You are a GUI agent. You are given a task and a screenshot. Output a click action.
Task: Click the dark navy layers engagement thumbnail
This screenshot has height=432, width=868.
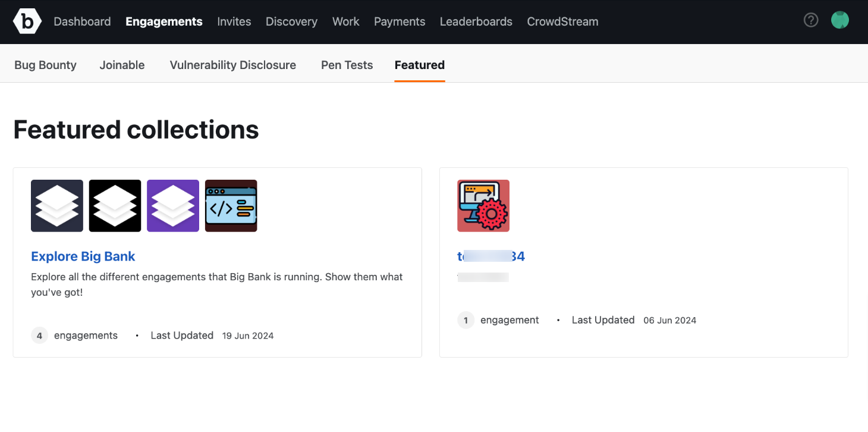coord(57,206)
